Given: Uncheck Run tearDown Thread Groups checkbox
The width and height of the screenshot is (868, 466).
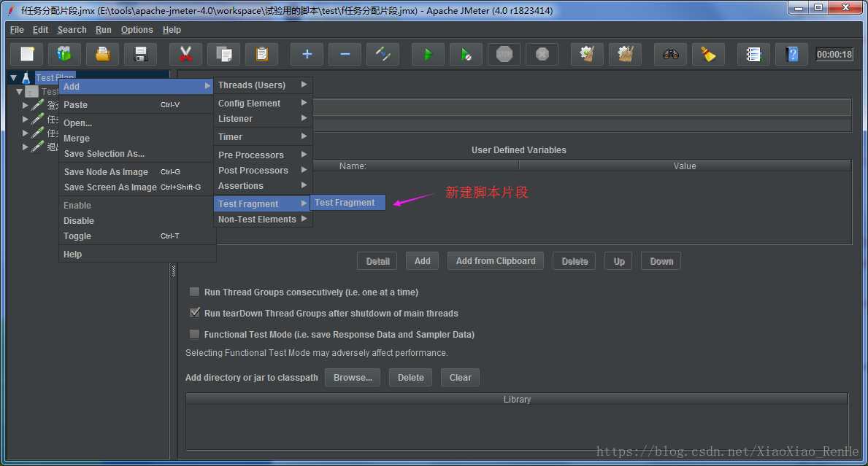Looking at the screenshot, I should pos(194,313).
